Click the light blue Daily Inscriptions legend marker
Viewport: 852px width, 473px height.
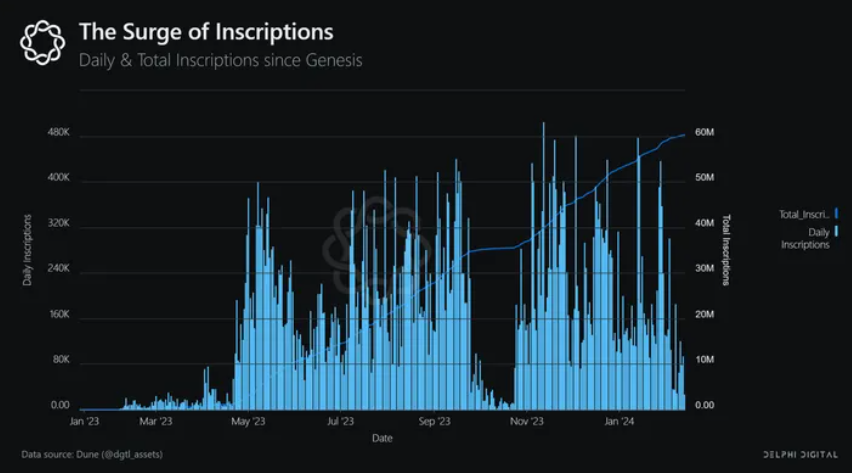[836, 232]
